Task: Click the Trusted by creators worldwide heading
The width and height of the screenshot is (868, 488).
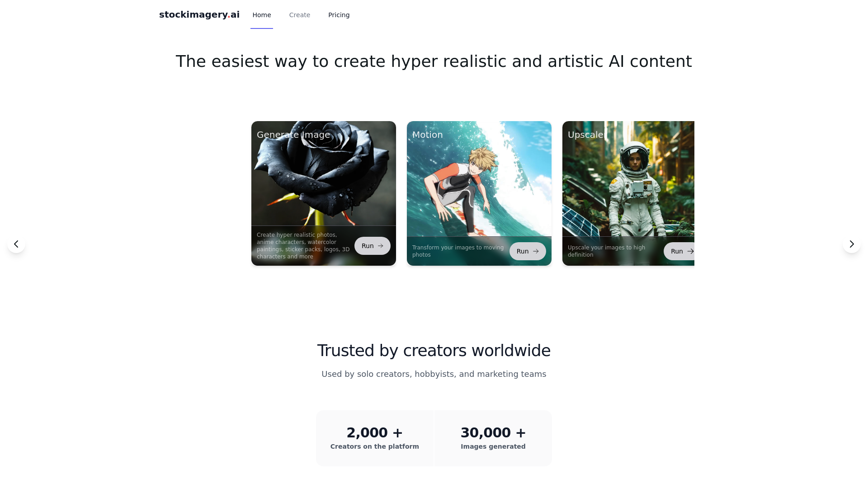Action: [x=434, y=351]
